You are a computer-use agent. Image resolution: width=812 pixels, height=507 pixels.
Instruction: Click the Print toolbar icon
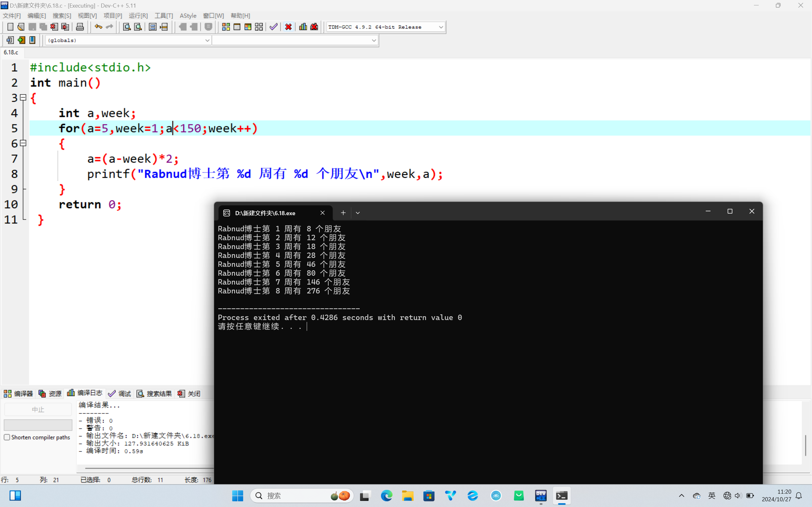point(80,27)
